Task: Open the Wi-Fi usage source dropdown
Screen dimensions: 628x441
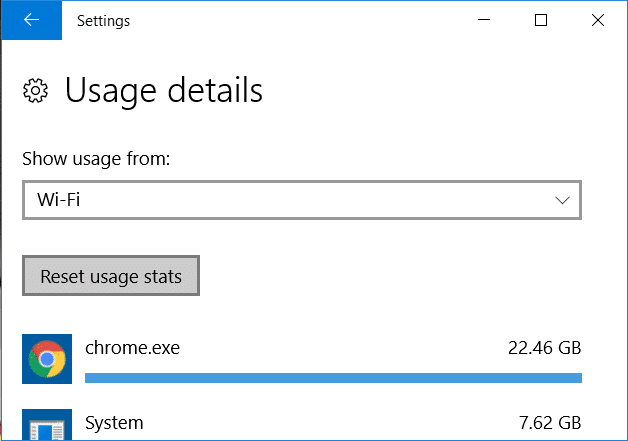Action: point(302,200)
